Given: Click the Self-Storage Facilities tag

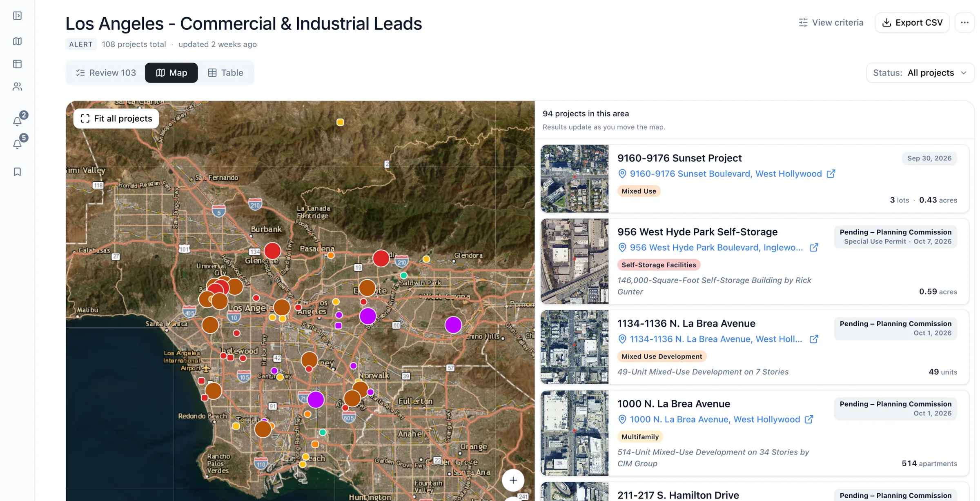Looking at the screenshot, I should click(x=659, y=265).
